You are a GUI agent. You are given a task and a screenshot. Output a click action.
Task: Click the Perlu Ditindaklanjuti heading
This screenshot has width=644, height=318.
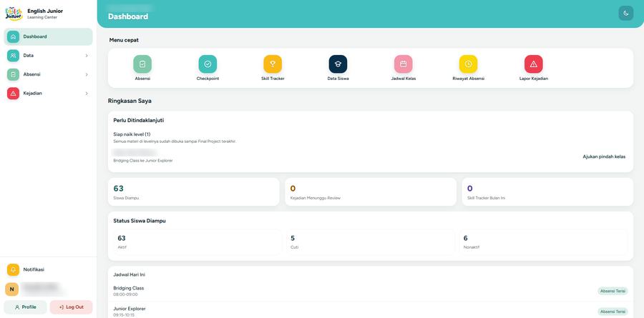click(139, 121)
